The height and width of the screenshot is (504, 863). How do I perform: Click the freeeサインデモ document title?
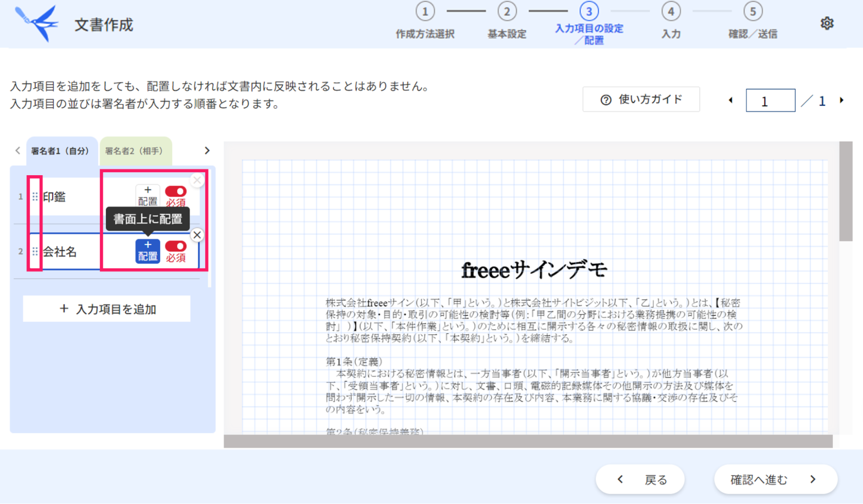(534, 271)
